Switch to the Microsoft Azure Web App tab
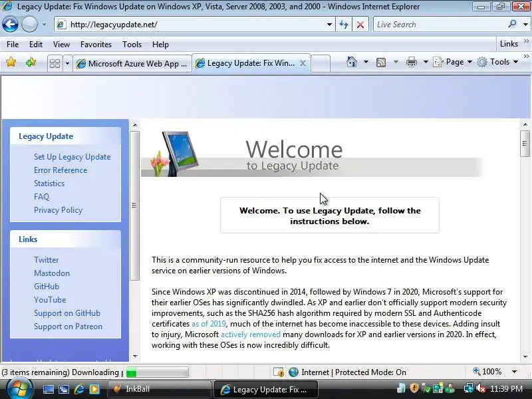 [x=132, y=63]
